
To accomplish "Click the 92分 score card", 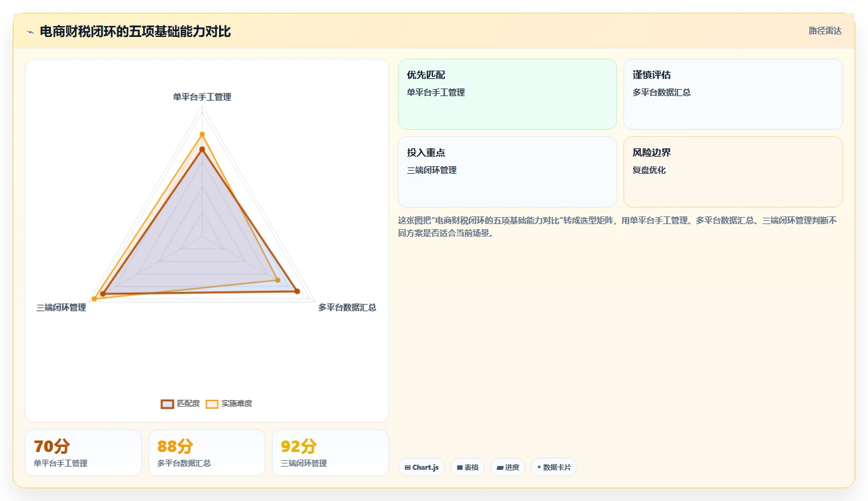I will 331,453.
